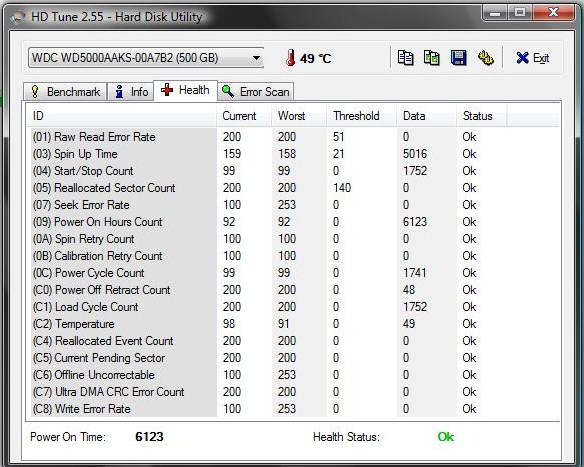This screenshot has height=467, width=584.
Task: Click the HD Tune title bar icon
Action: [18, 17]
